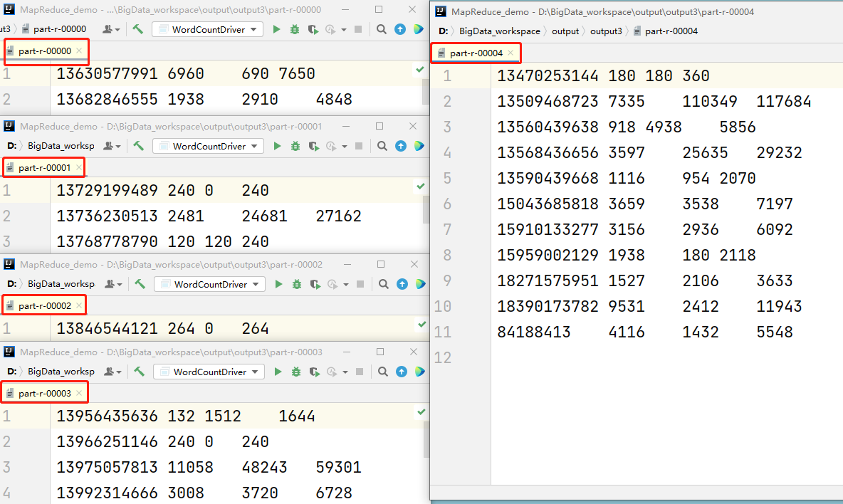Start debugging in the part-r-00003 window
Screen dimensions: 843x504
[x=295, y=372]
